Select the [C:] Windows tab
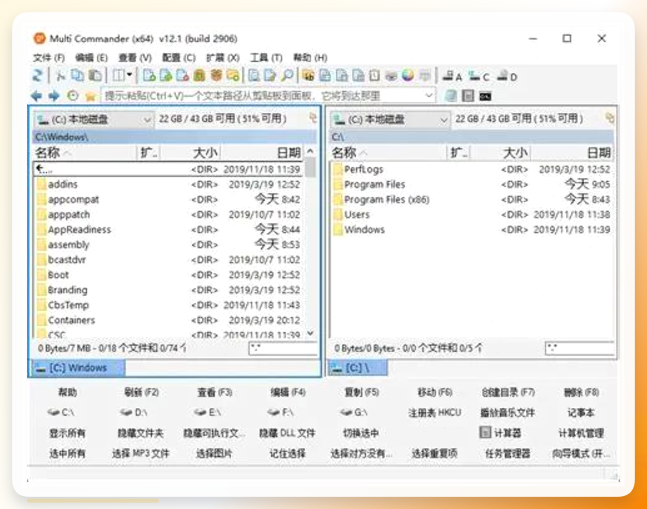 78,368
